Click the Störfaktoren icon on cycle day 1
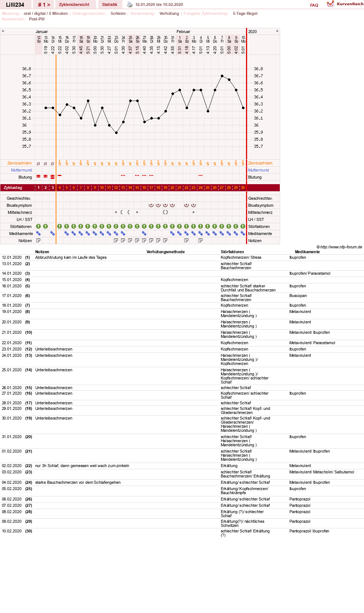Image resolution: width=364 pixels, height=613 pixels. coord(38,226)
